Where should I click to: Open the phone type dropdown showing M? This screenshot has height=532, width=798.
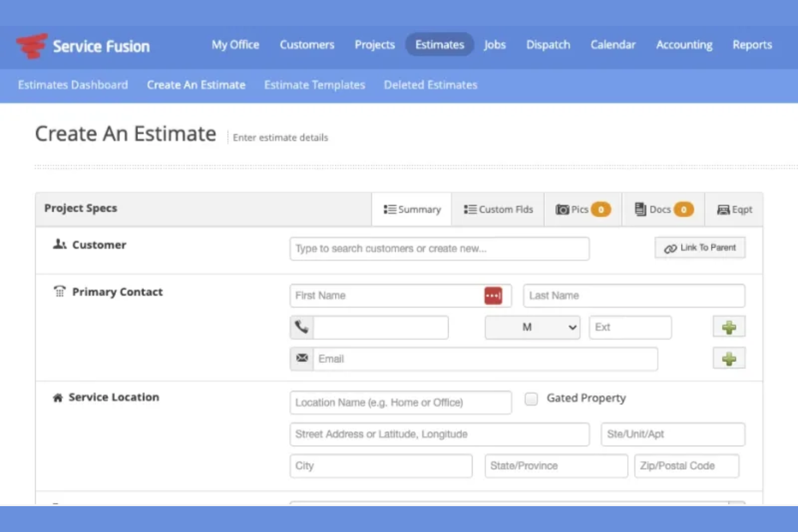coord(532,327)
